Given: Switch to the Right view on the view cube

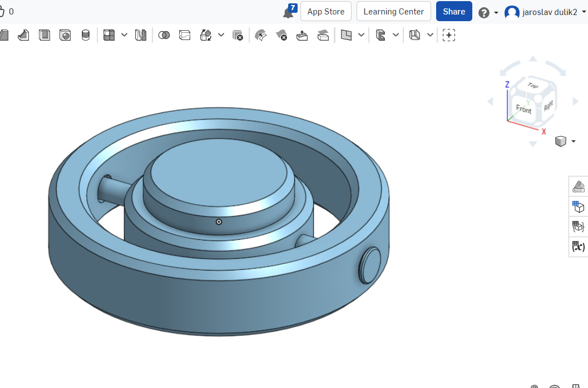Looking at the screenshot, I should (549, 105).
